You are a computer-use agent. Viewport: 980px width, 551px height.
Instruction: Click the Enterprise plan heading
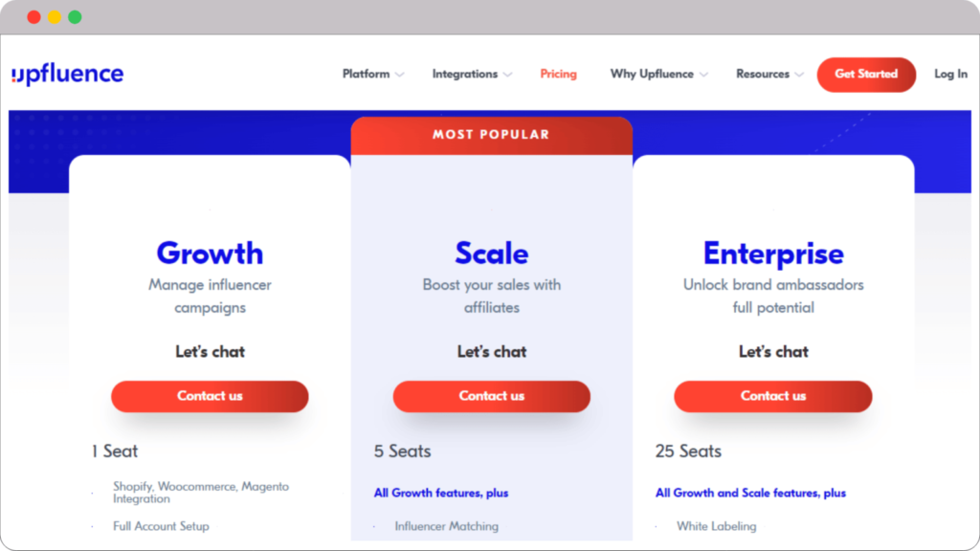pos(773,253)
